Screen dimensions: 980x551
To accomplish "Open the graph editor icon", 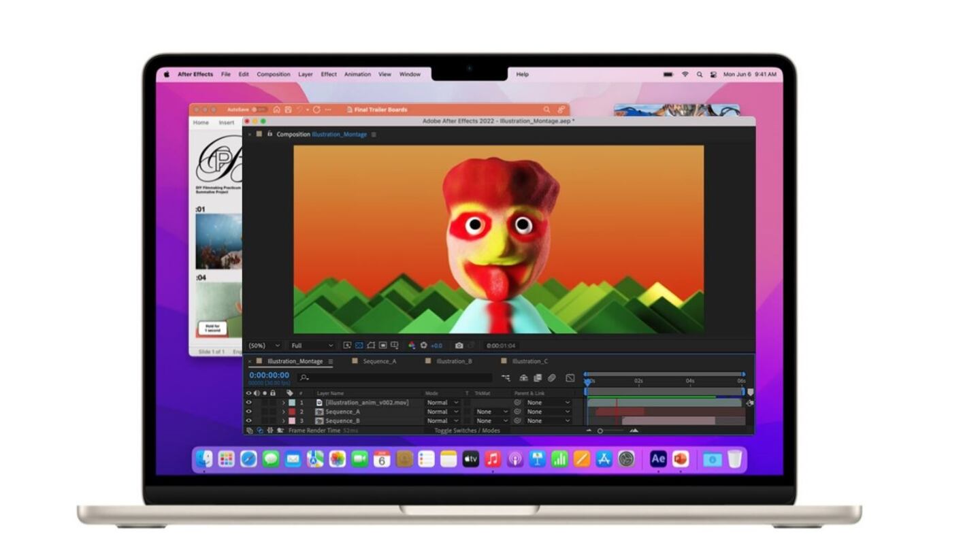I will (570, 378).
